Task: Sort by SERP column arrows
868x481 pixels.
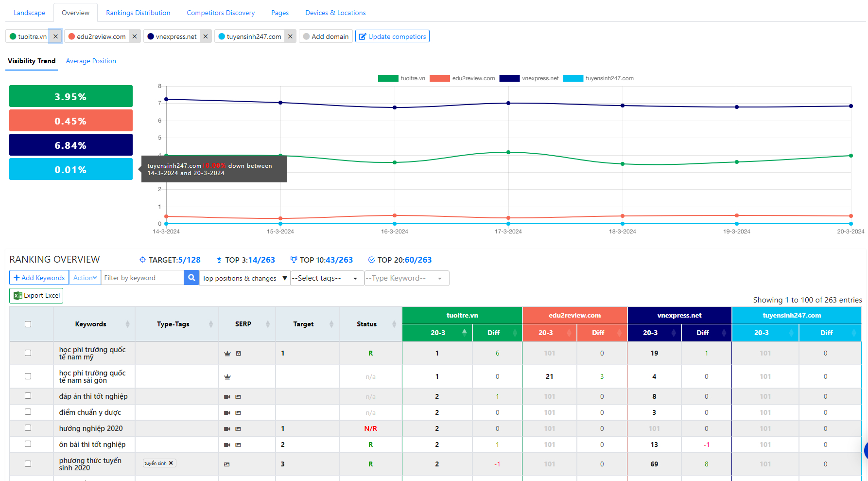Action: coord(268,324)
